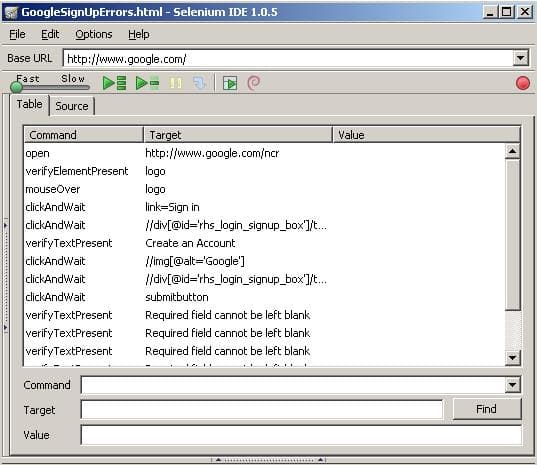Image resolution: width=537 pixels, height=465 pixels.
Task: Select the mouseOver logo row
Action: 264,189
